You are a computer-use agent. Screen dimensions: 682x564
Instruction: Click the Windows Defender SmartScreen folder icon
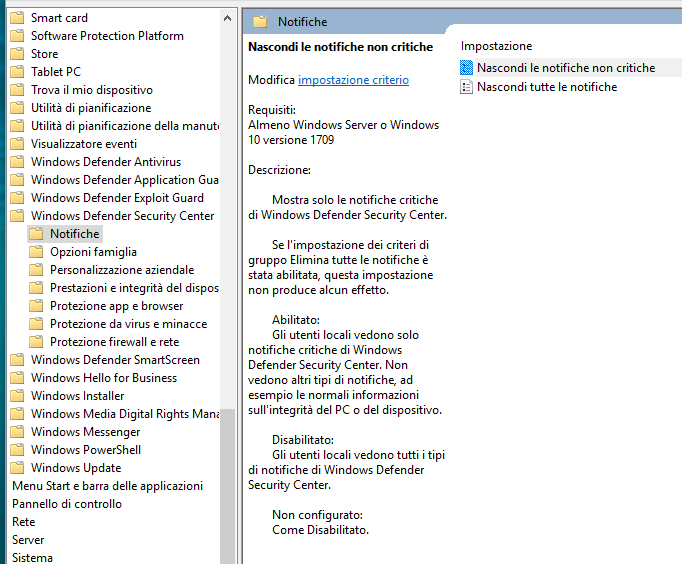(x=17, y=360)
